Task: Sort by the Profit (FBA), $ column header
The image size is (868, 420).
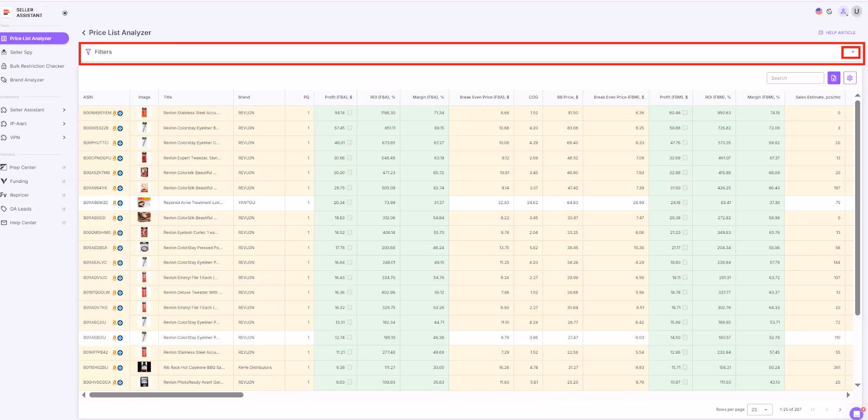Action: pyautogui.click(x=339, y=98)
